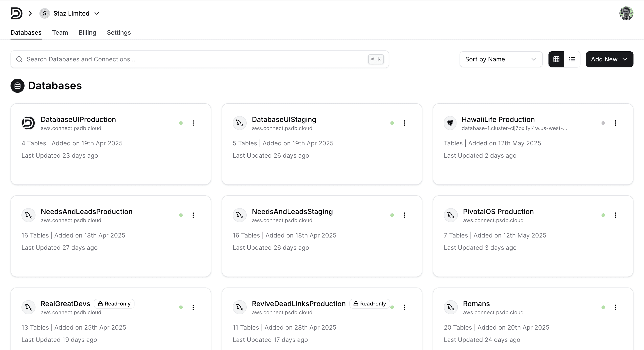The width and height of the screenshot is (644, 350).
Task: Open the NeedsAndLeadsProduction database card
Action: tap(87, 212)
